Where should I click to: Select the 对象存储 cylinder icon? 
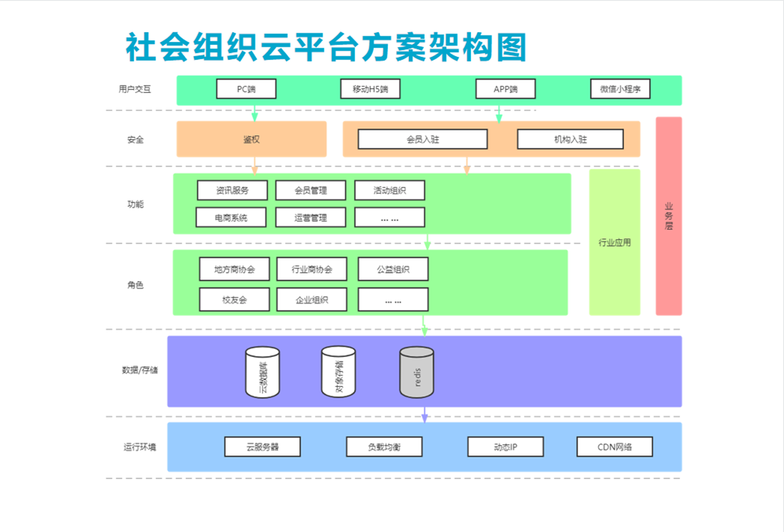pyautogui.click(x=338, y=371)
